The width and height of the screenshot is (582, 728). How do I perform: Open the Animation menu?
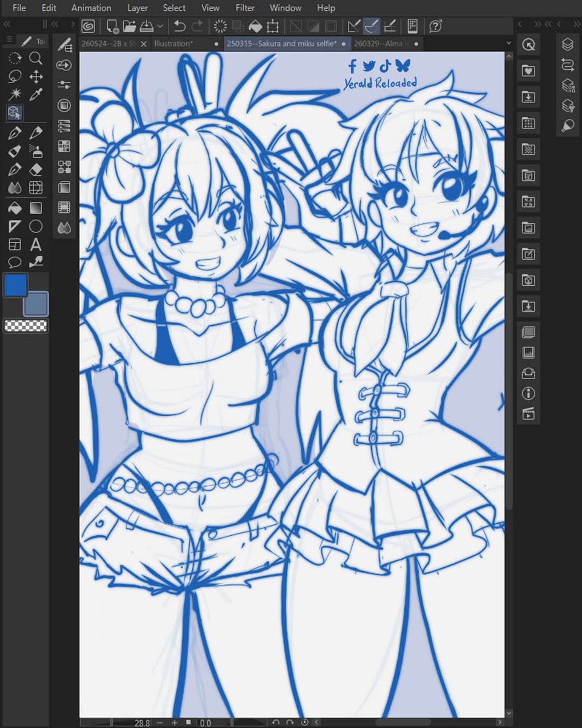point(92,8)
